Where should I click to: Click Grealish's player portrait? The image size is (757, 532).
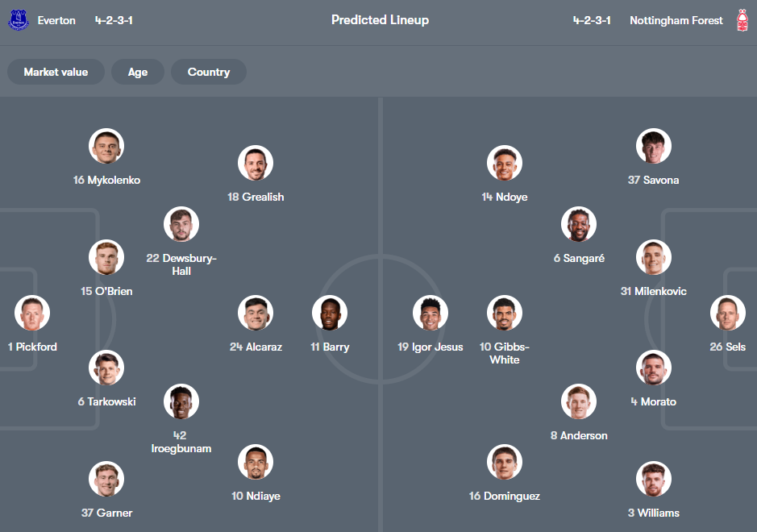256,163
